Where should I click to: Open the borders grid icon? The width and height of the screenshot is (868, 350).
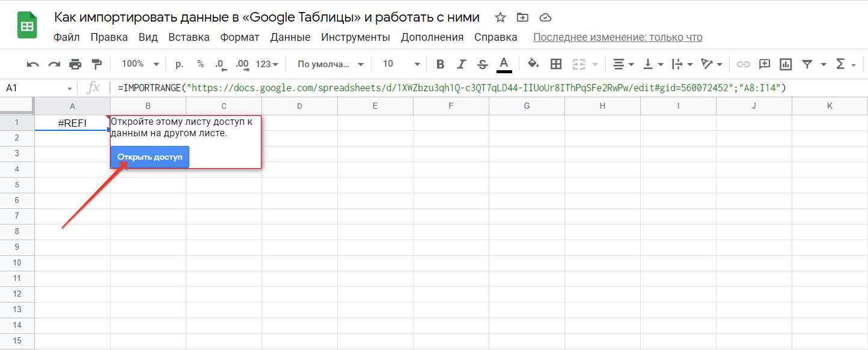[556, 64]
